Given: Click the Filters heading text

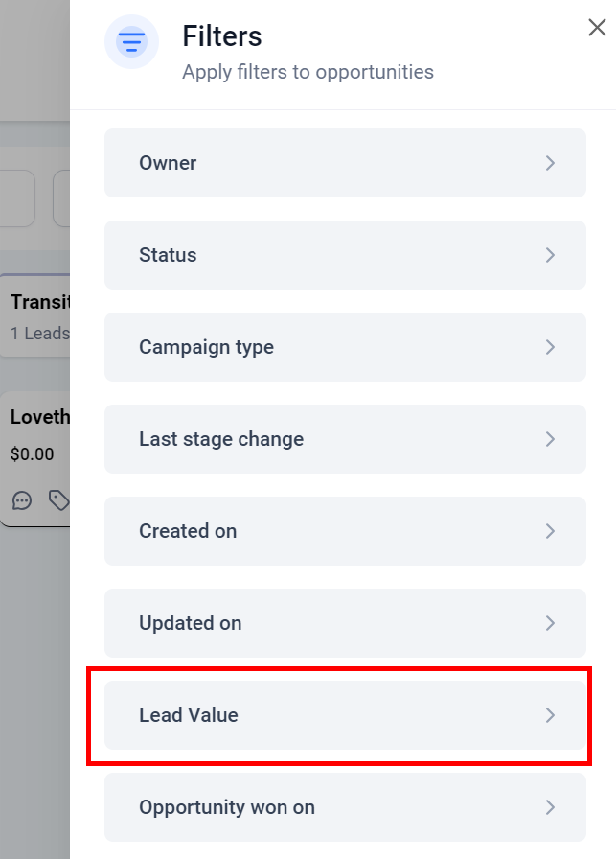Looking at the screenshot, I should point(222,36).
